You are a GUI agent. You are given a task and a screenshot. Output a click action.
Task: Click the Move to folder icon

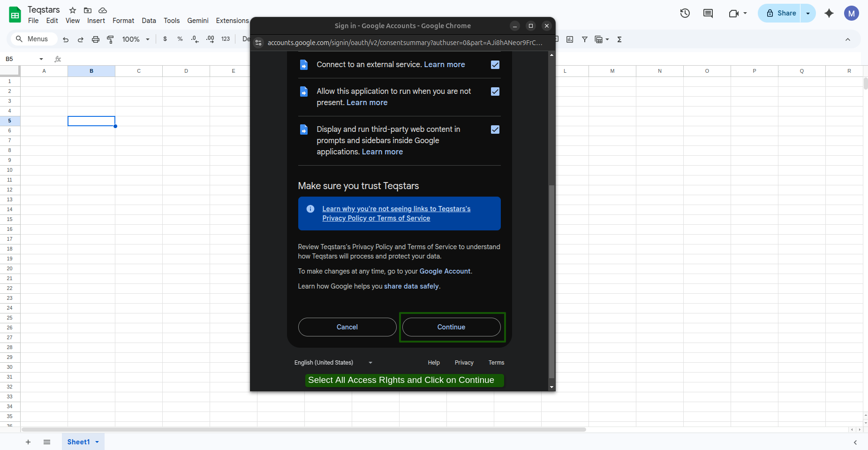click(88, 10)
